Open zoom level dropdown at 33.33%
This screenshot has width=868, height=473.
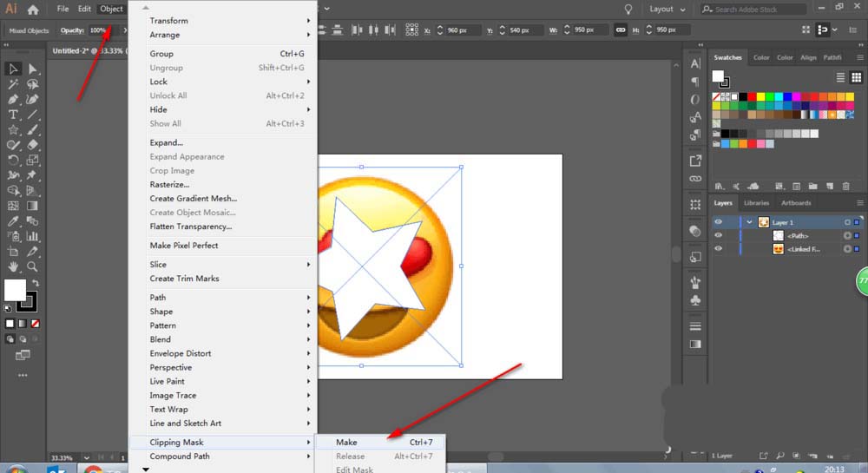click(x=86, y=457)
